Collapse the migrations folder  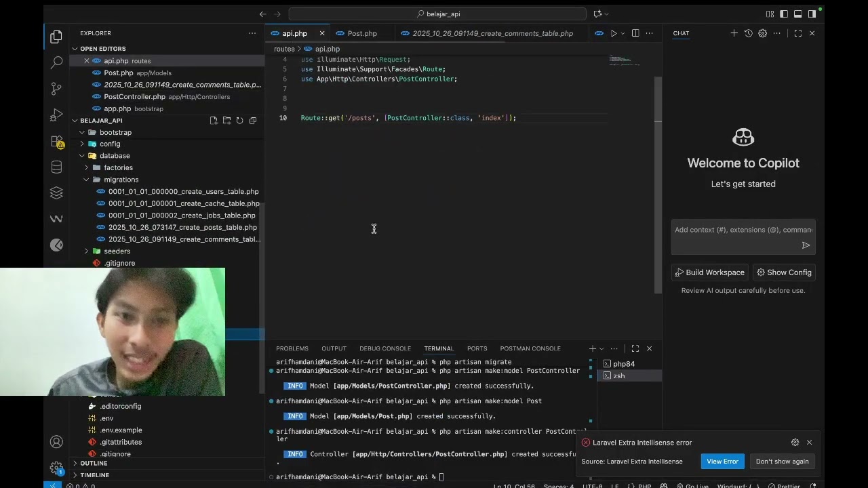tap(87, 180)
